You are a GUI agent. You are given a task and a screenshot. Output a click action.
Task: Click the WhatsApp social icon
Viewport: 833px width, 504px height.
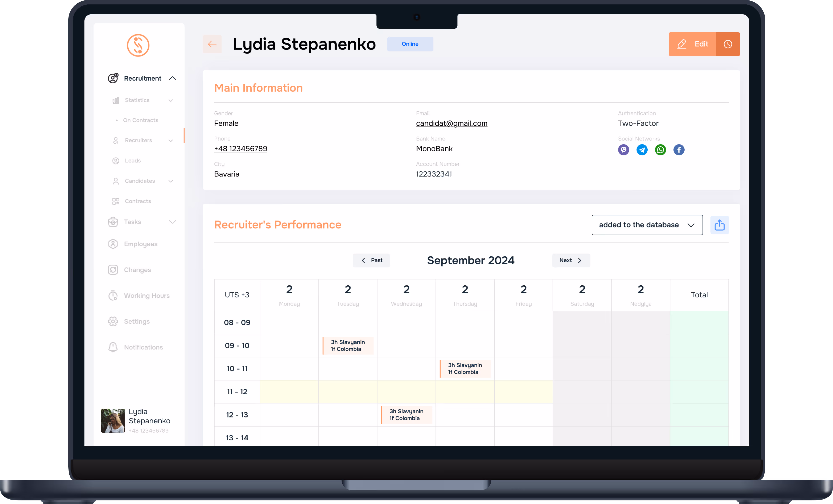point(660,150)
